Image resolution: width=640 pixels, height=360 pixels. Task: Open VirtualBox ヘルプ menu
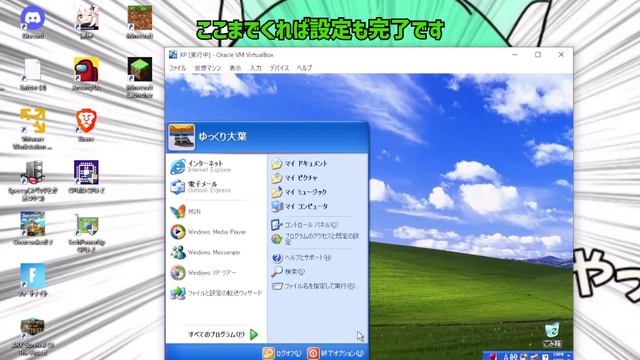304,68
